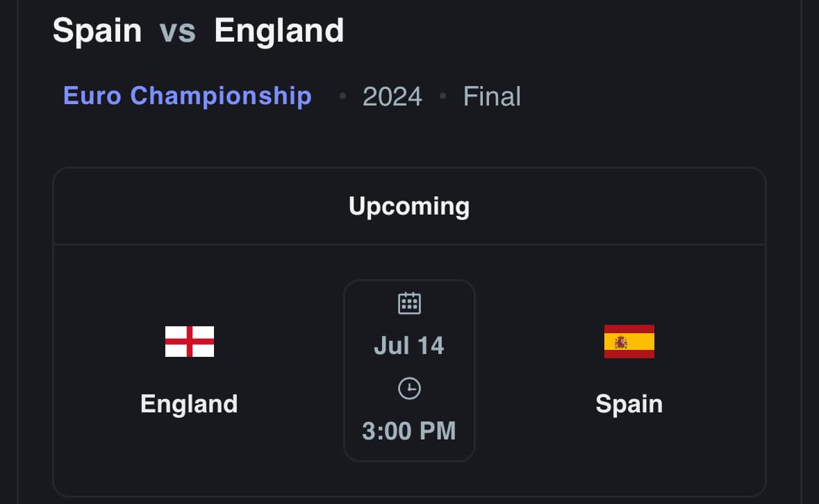The image size is (819, 504).
Task: Click the dot separator before Final
Action: tap(443, 96)
